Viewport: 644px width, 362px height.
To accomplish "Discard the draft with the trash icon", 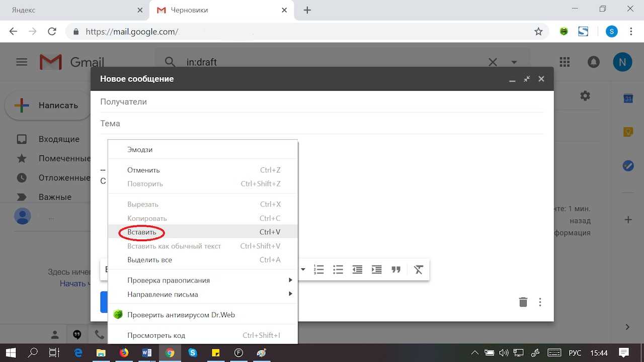I will (x=523, y=302).
